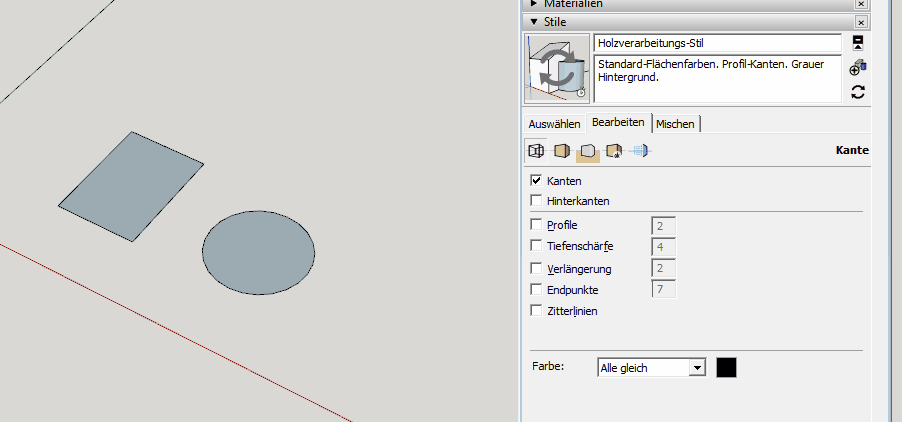
Task: Click the black edge color swatch
Action: pyautogui.click(x=727, y=368)
